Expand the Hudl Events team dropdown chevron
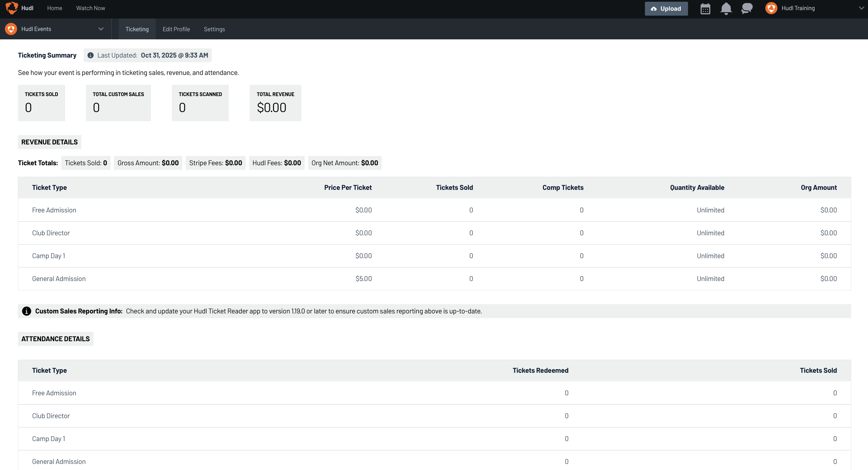Viewport: 868px width, 470px height. (101, 29)
